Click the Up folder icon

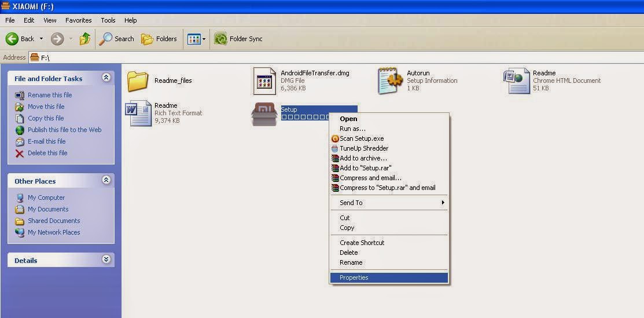pos(85,39)
